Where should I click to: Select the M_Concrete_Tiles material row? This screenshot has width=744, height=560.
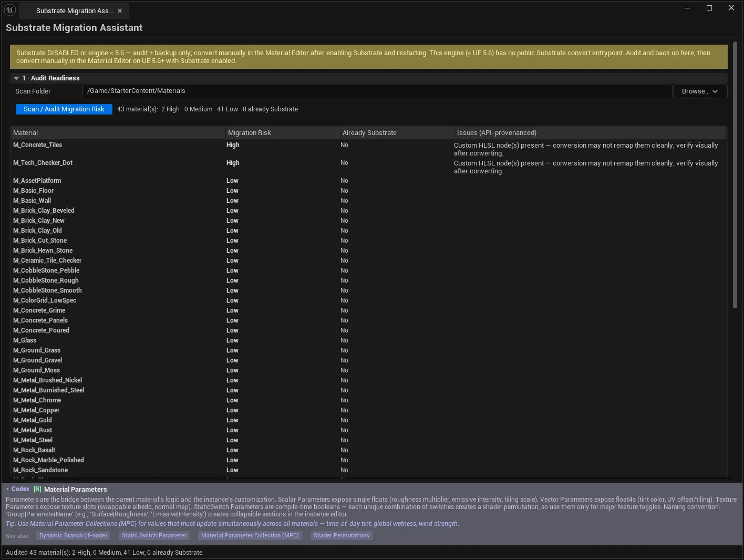[x=368, y=149]
